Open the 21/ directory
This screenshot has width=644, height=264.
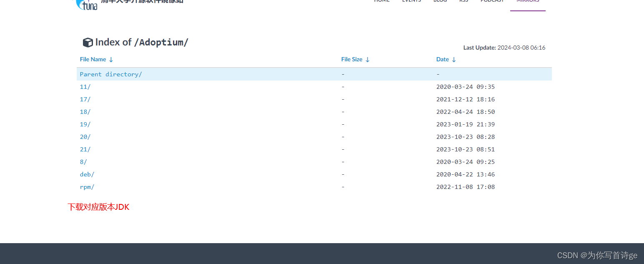pos(85,149)
